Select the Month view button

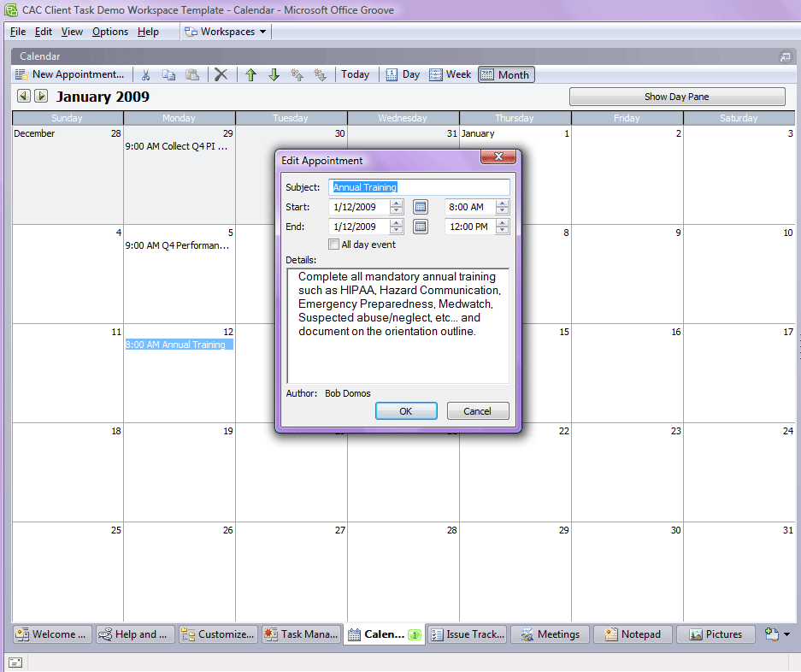(x=506, y=74)
